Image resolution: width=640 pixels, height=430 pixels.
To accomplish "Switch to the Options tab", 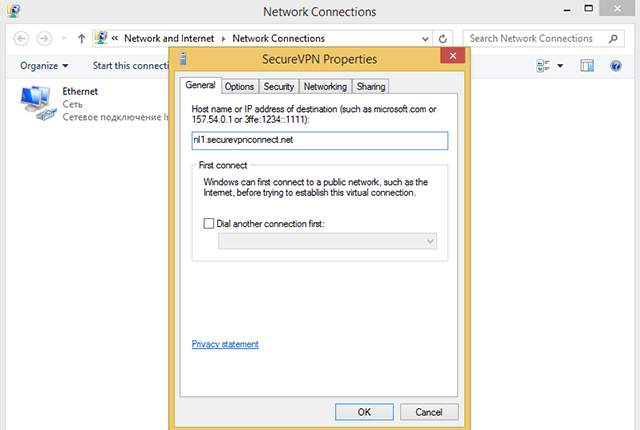I will (x=239, y=86).
